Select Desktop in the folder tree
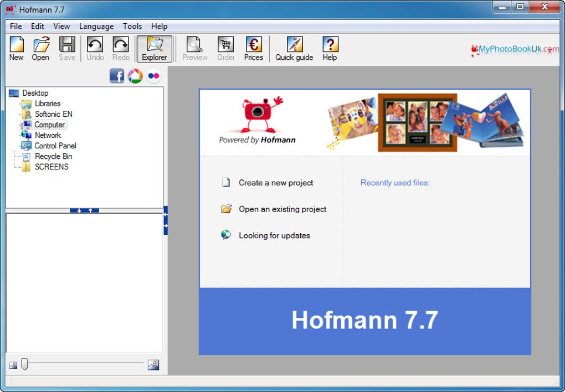The image size is (565, 392). (x=35, y=93)
